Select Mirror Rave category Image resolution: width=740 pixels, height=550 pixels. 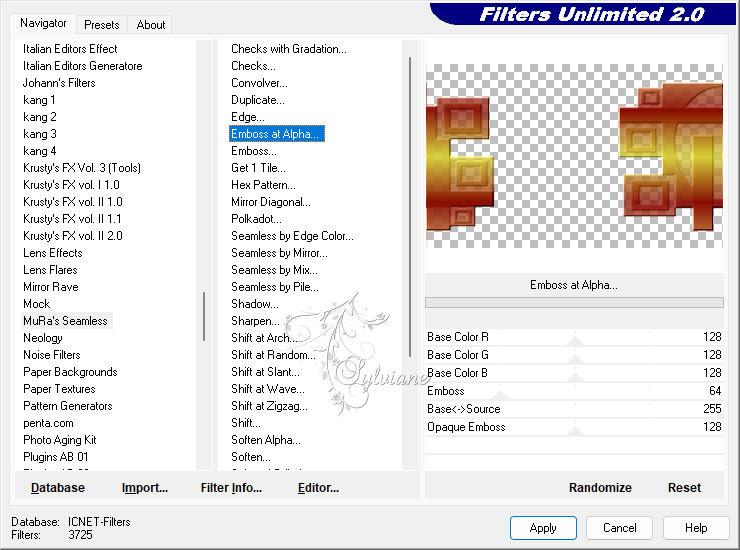[x=50, y=287]
